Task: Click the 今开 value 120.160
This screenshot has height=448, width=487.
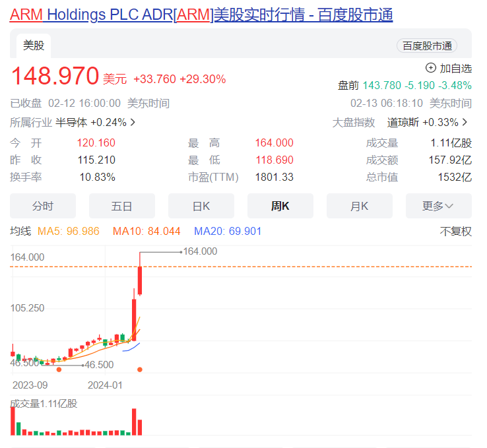Action: [96, 143]
